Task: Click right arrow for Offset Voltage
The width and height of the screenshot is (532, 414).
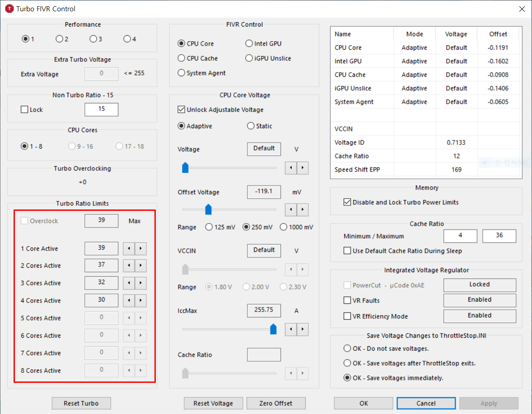Action: point(303,209)
